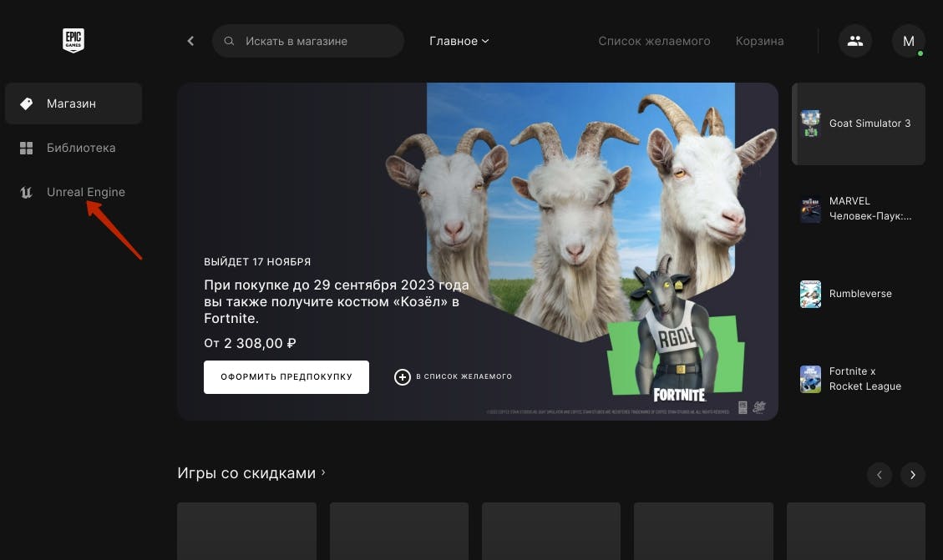Select 'Goat Simulator 3' carousel entry
This screenshot has width=943, height=560.
click(858, 124)
